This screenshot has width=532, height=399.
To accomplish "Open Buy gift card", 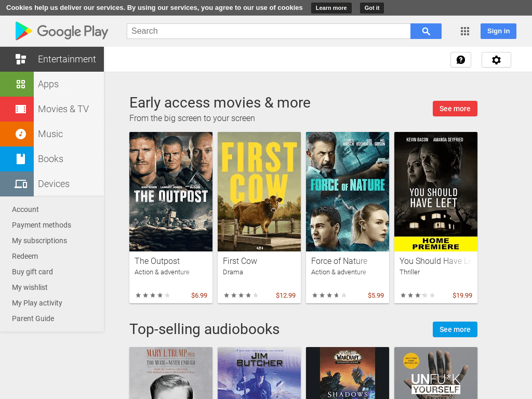I will (32, 272).
